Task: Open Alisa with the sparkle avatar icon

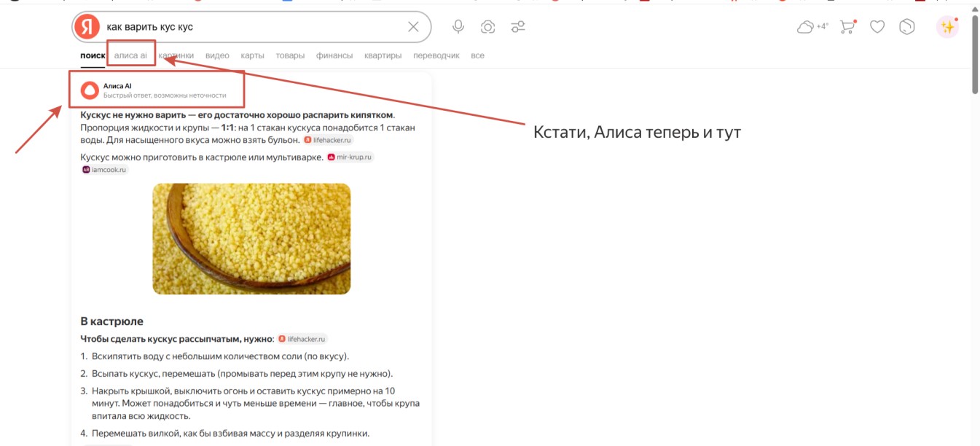Action: coord(948,26)
